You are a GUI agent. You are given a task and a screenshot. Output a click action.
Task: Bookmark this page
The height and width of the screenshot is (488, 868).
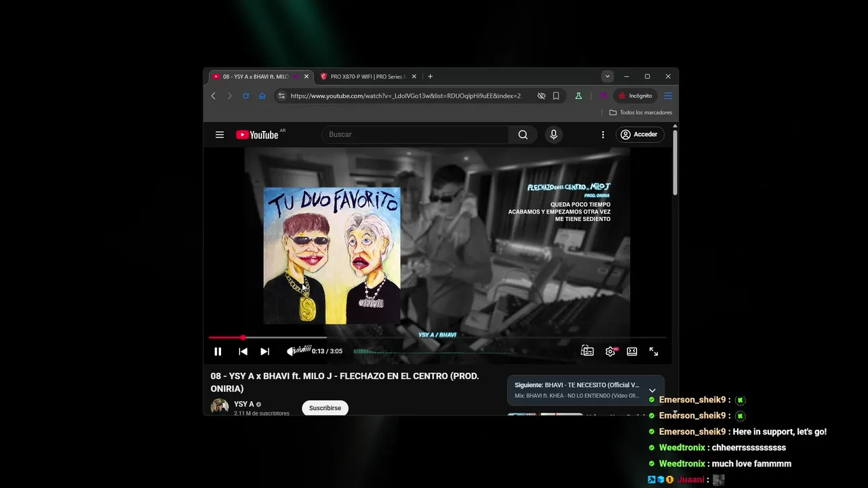556,96
